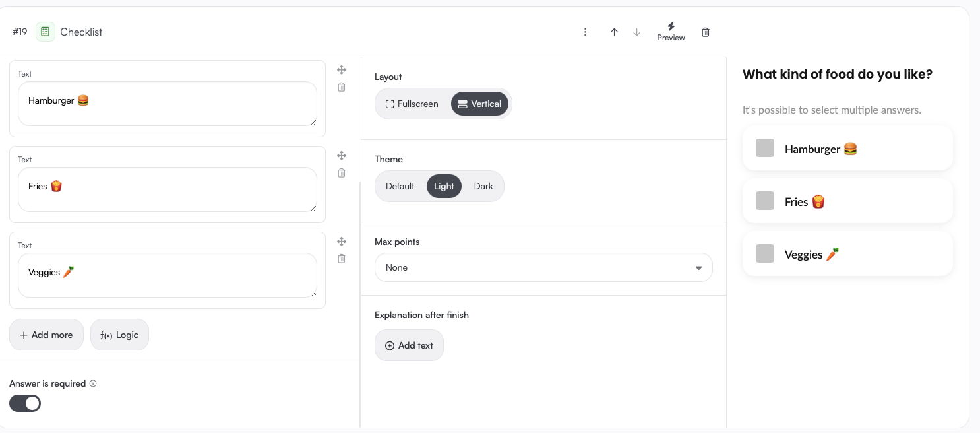Open the Logic button
980x433 pixels.
[x=119, y=335]
